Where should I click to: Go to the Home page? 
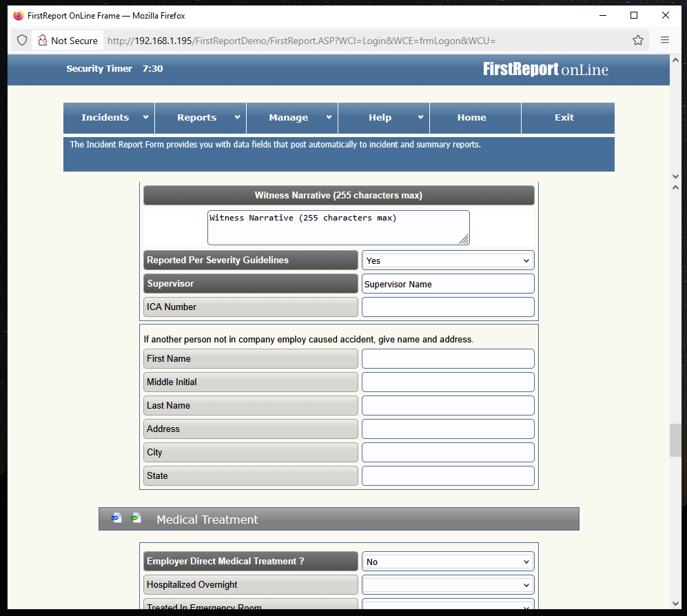[472, 118]
